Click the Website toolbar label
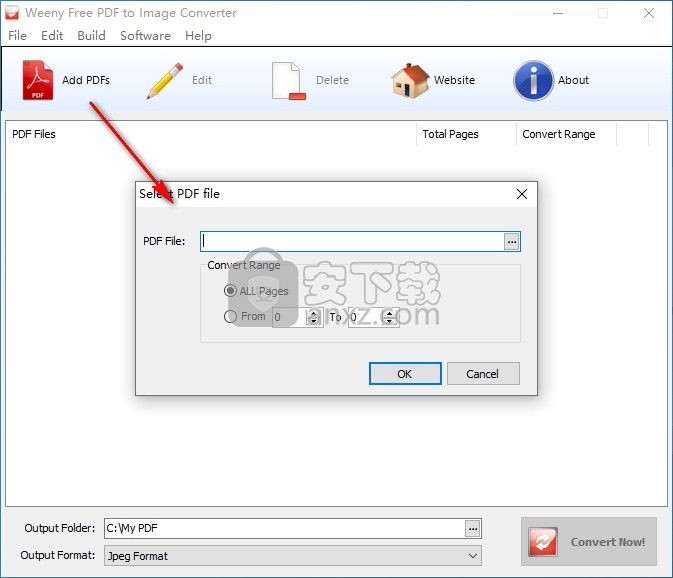Image resolution: width=673 pixels, height=578 pixels. (454, 80)
